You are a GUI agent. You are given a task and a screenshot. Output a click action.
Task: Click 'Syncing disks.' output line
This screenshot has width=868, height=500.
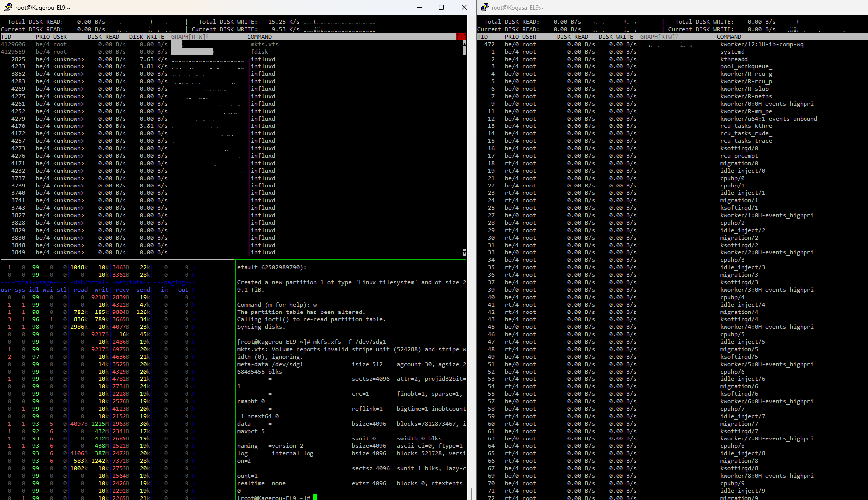[261, 327]
